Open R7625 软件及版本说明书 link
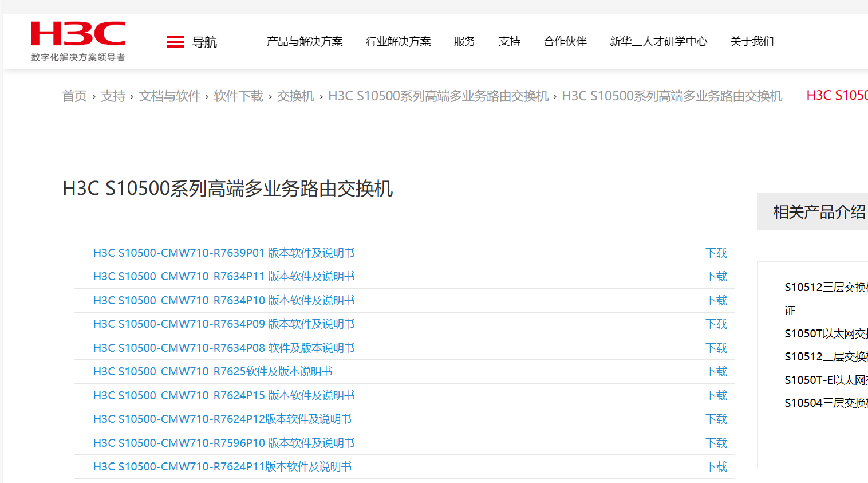The width and height of the screenshot is (868, 483). pyautogui.click(x=213, y=372)
